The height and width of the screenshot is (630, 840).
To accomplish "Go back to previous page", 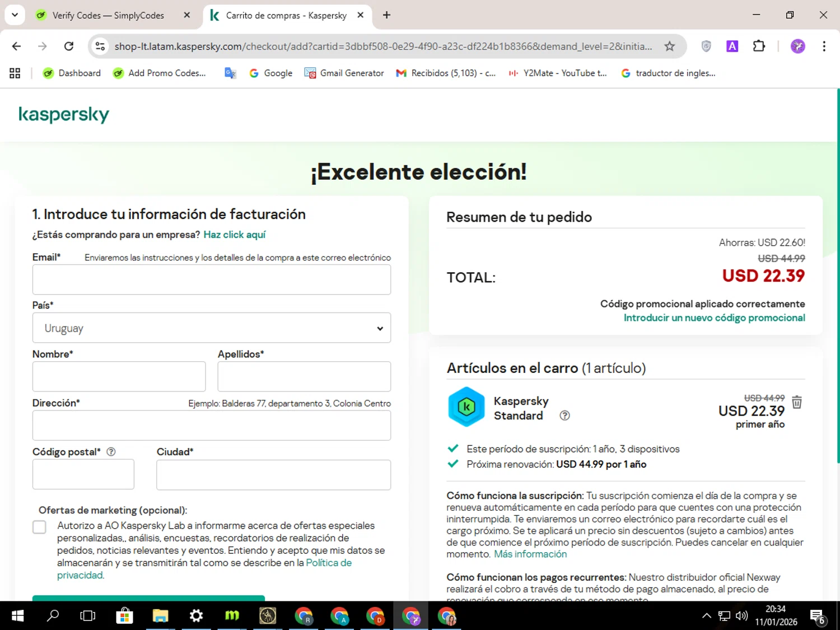I will tap(16, 46).
